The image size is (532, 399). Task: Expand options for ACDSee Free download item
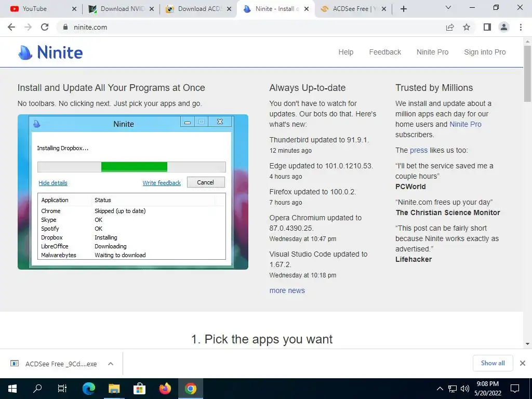pyautogui.click(x=110, y=364)
